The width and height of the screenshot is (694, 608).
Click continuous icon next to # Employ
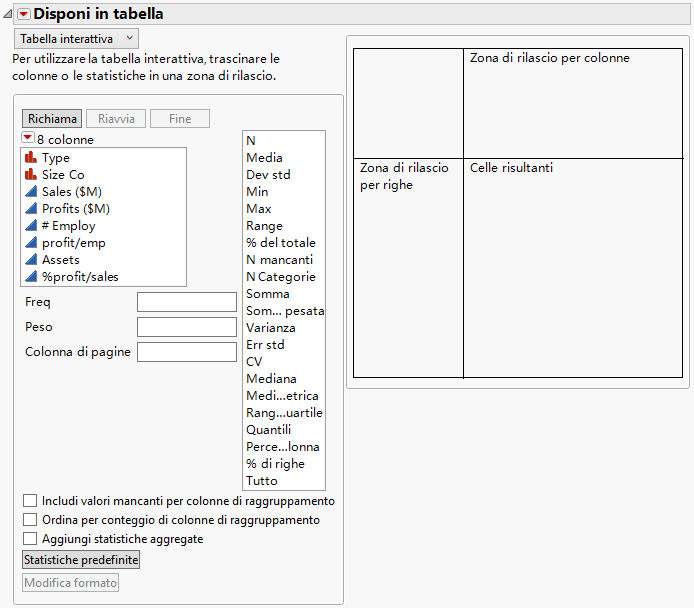coord(31,226)
